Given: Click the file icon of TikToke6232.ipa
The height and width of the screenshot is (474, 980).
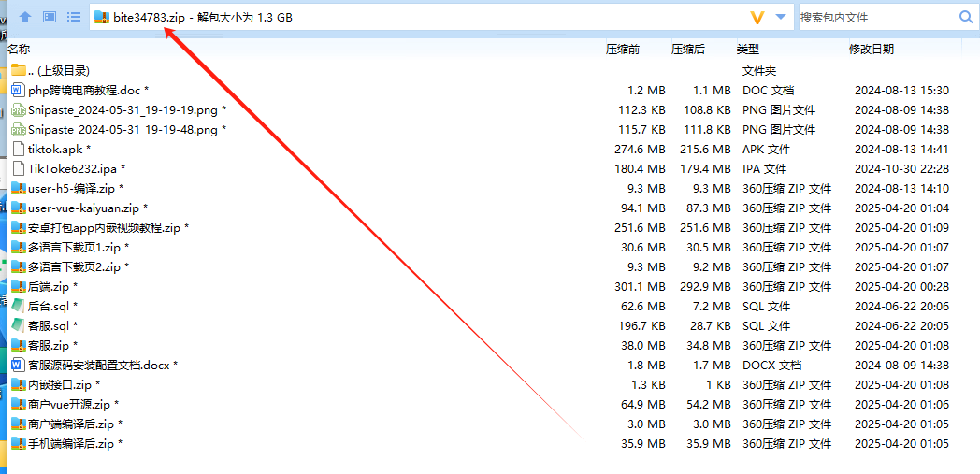Looking at the screenshot, I should pos(18,168).
